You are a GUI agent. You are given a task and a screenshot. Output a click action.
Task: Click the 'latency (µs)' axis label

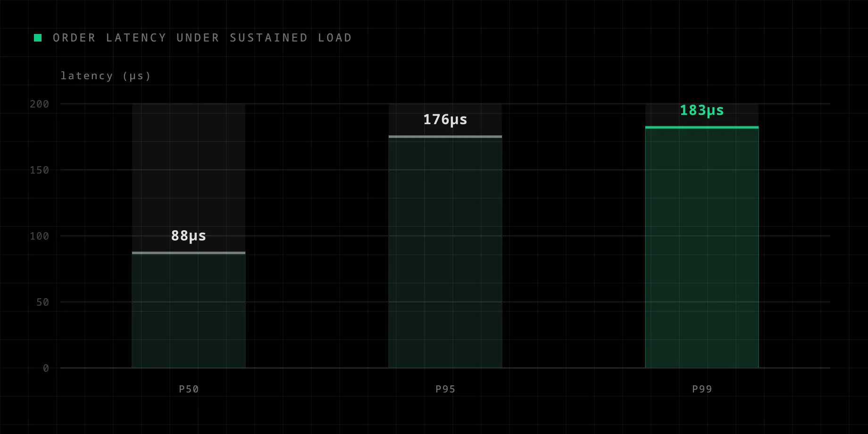106,76
